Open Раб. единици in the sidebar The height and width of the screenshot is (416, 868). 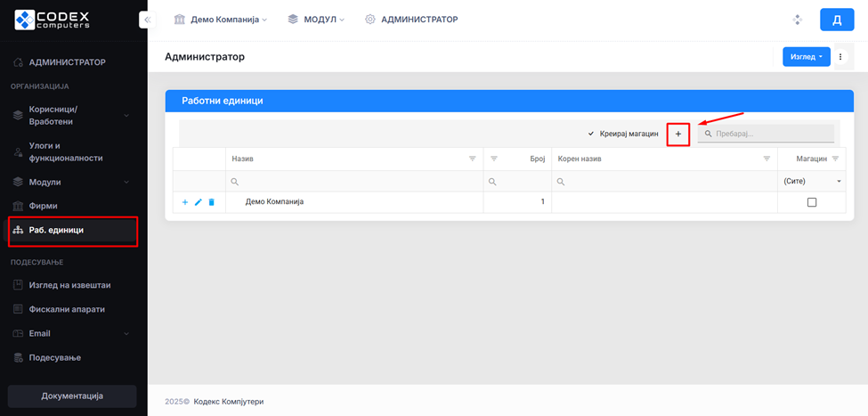pos(57,230)
